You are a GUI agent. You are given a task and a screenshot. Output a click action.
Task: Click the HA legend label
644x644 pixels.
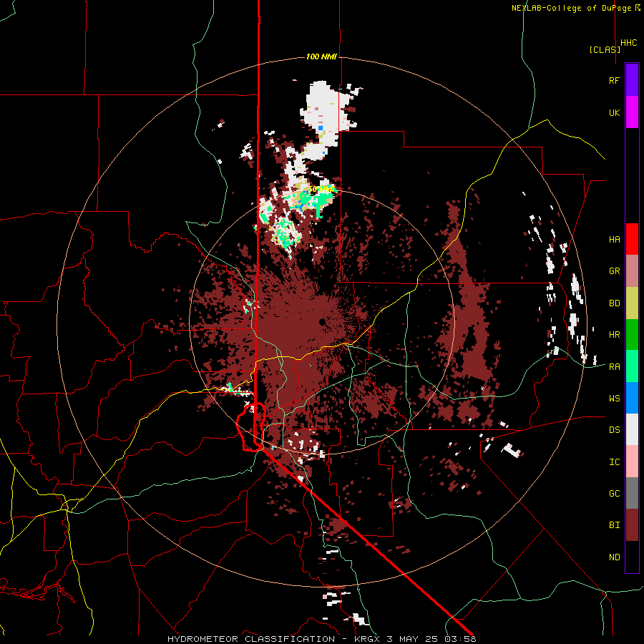click(x=615, y=240)
